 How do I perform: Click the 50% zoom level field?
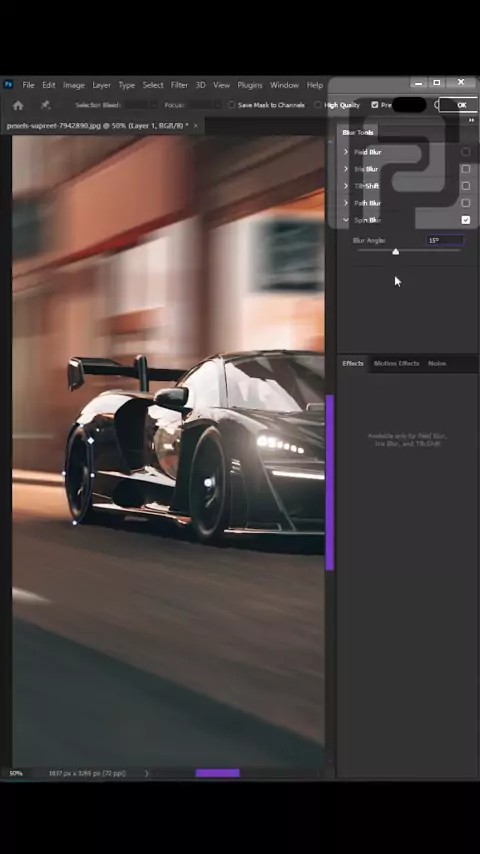[16, 773]
